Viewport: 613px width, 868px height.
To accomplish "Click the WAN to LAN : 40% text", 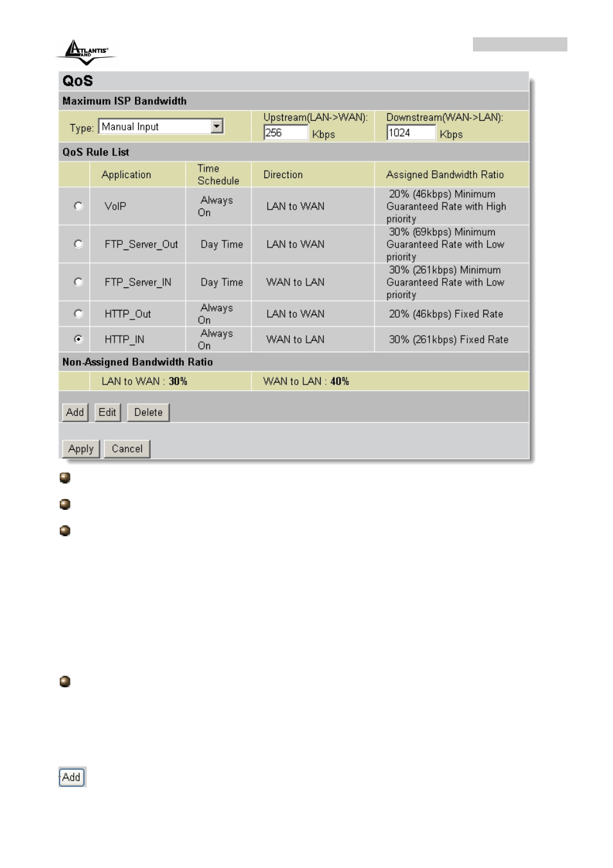I will tap(306, 381).
